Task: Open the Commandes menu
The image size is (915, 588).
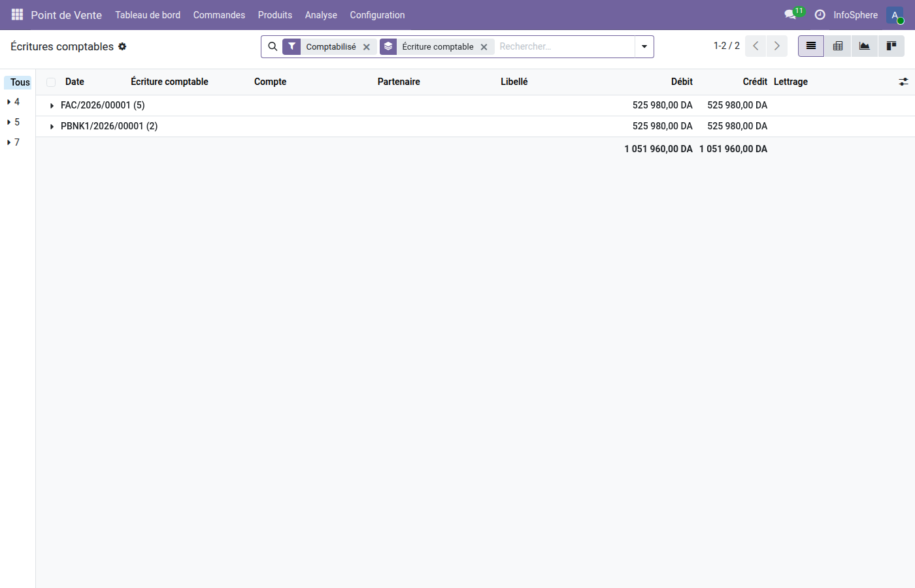Action: tap(219, 15)
